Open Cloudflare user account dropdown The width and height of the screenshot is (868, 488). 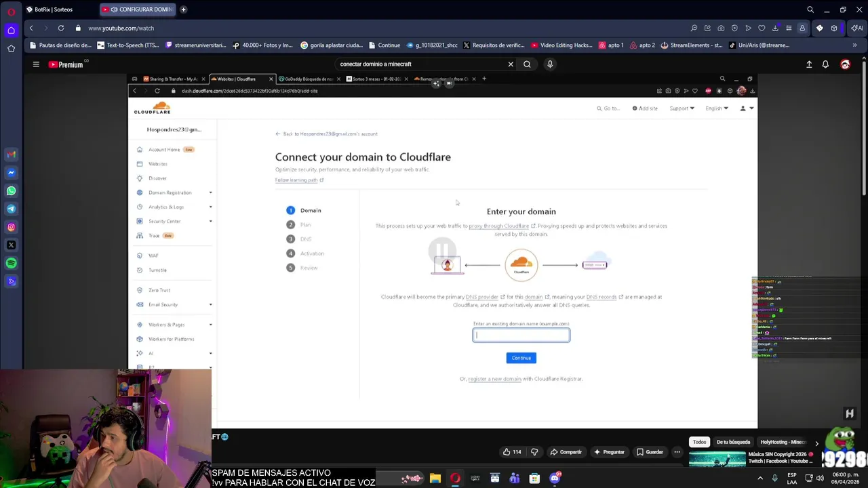pos(747,108)
